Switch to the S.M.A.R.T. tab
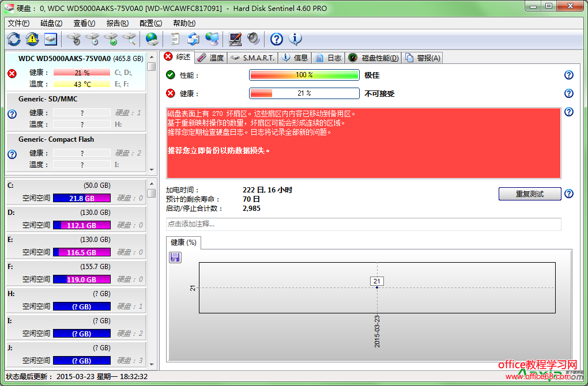The height and width of the screenshot is (386, 588). point(252,58)
